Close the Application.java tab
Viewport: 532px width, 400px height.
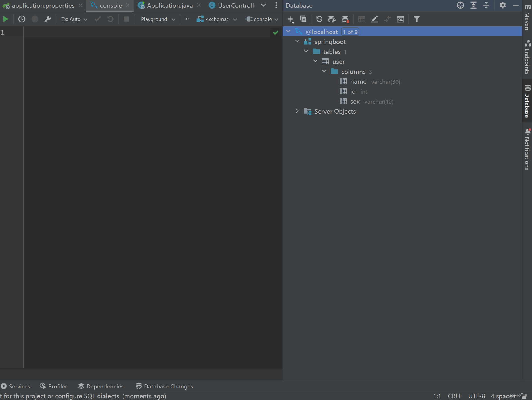click(x=199, y=5)
